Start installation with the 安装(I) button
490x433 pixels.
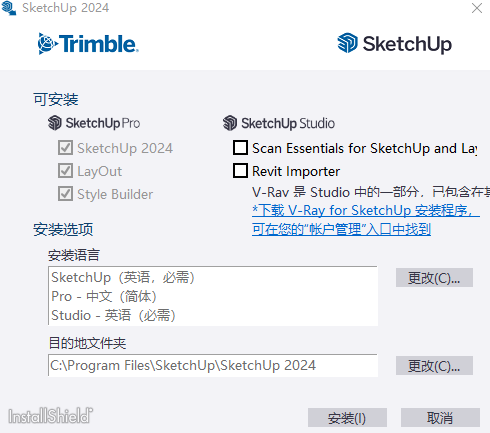(x=347, y=418)
